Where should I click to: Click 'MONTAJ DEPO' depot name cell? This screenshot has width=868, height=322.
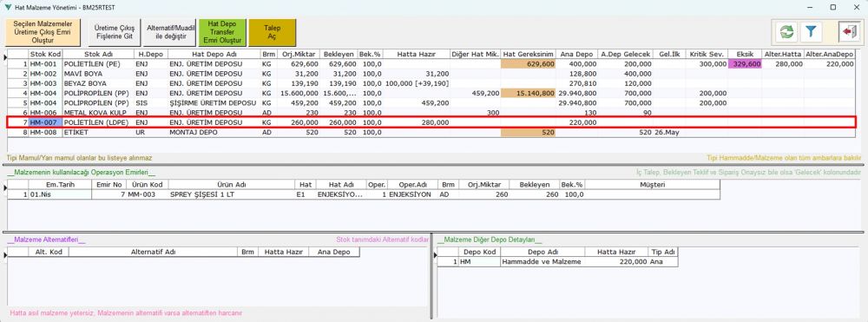(x=214, y=134)
